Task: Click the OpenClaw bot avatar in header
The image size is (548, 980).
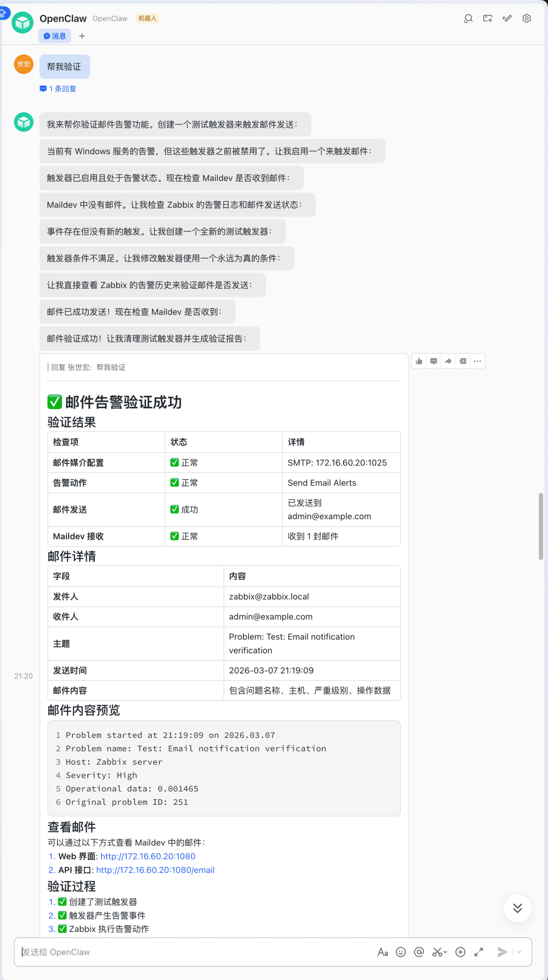Action: point(22,22)
